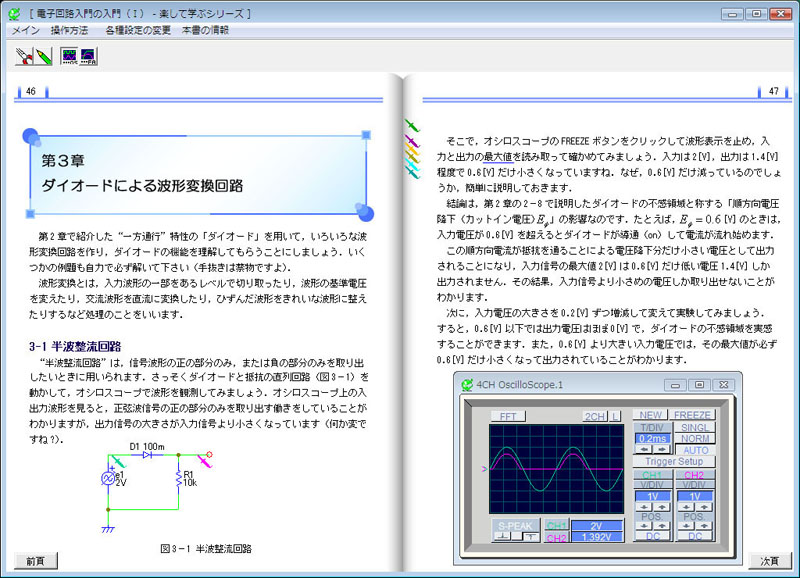The image size is (800, 578).
Task: Click the CH2 channel header button
Action: click(694, 475)
